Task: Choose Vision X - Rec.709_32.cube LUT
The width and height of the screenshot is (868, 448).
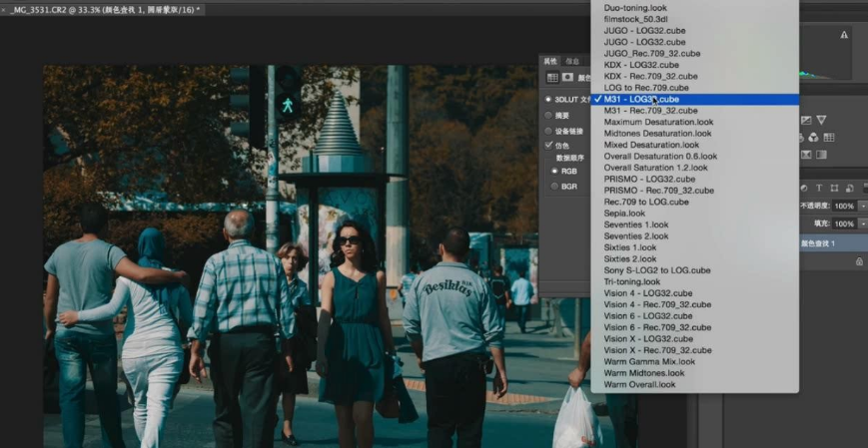Action: tap(695, 350)
